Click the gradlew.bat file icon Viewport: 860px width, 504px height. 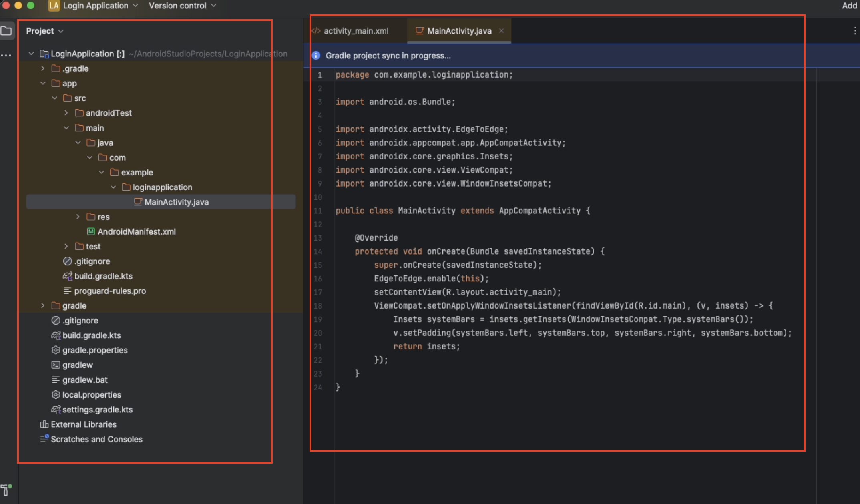tap(56, 380)
